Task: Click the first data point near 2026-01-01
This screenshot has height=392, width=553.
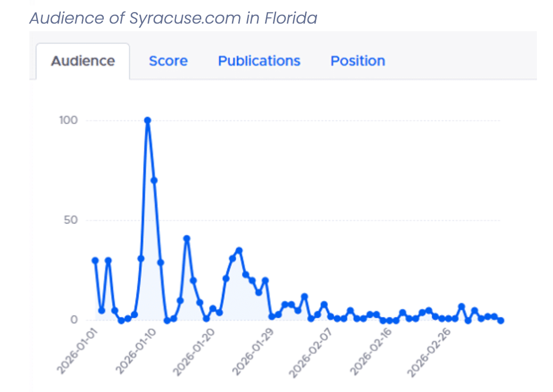Action: [x=95, y=260]
